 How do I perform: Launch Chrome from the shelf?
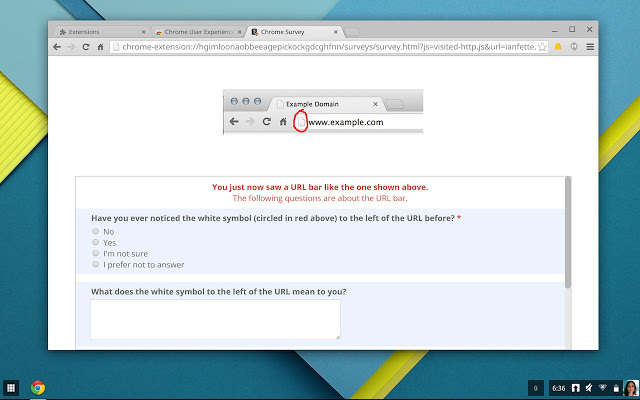38,387
